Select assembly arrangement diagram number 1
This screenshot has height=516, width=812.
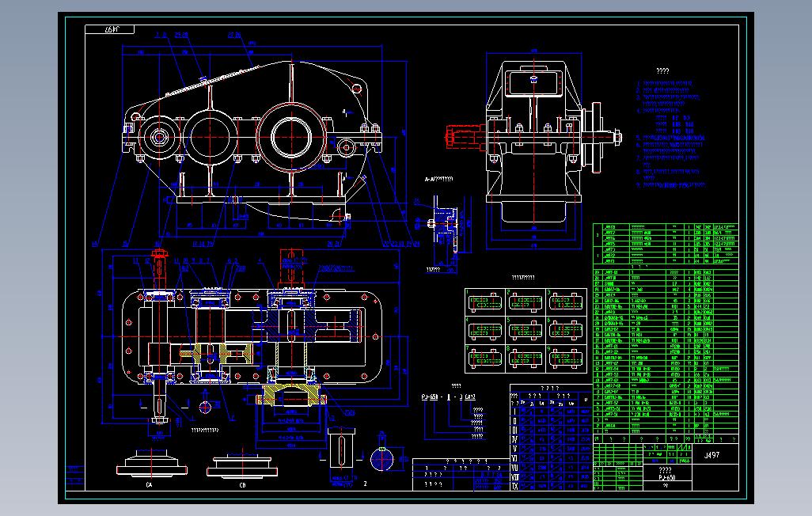(x=485, y=302)
